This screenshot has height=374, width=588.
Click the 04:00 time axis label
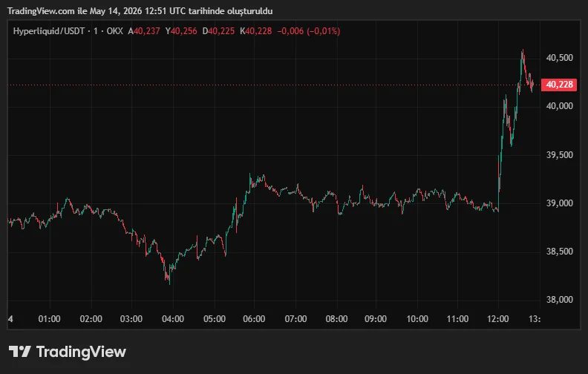[173, 319]
